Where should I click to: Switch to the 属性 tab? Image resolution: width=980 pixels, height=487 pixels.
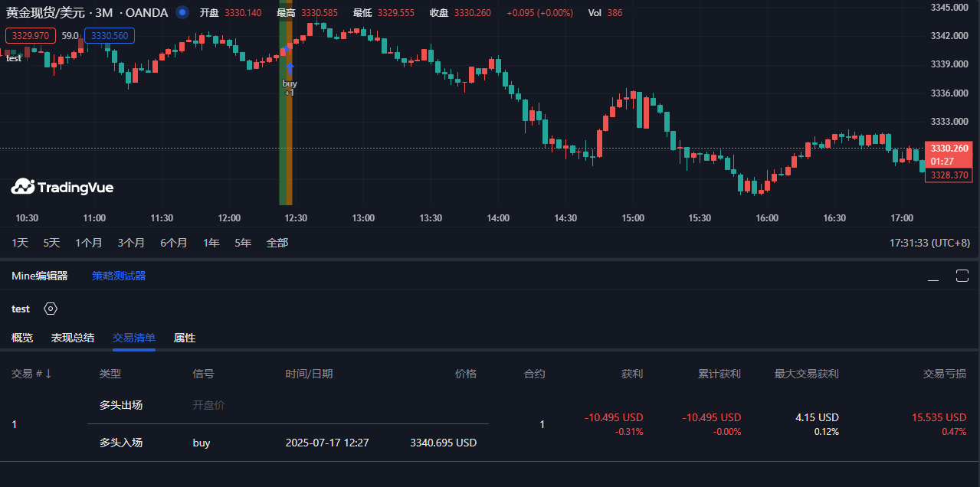[x=185, y=338]
